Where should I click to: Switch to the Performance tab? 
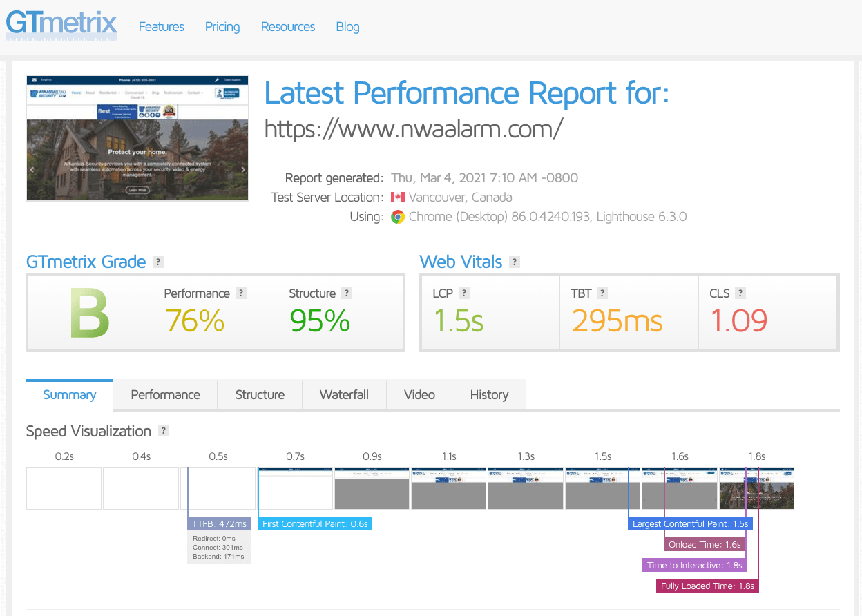point(165,395)
